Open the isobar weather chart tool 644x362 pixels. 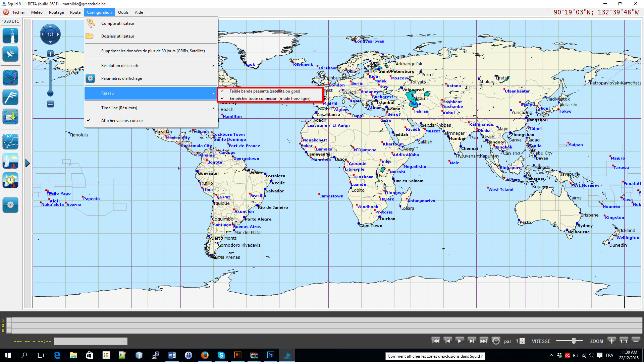(x=10, y=78)
